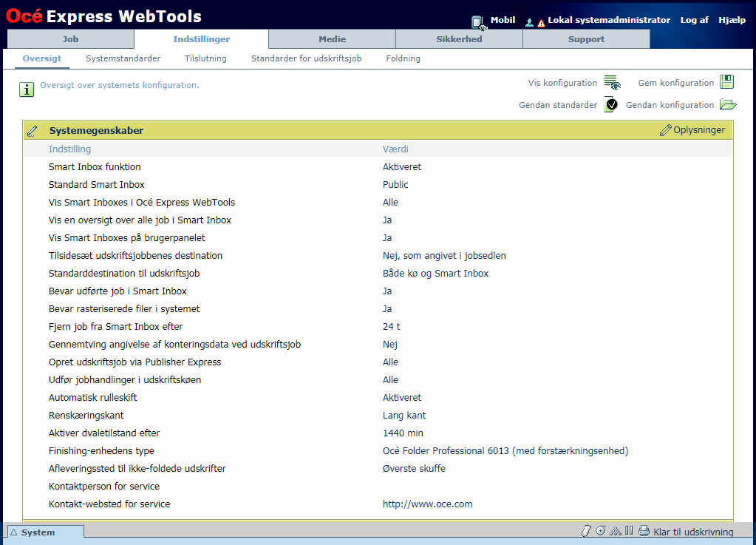756x545 pixels.
Task: Click Opret udskriftsjob via Publisher Express
Action: (135, 362)
